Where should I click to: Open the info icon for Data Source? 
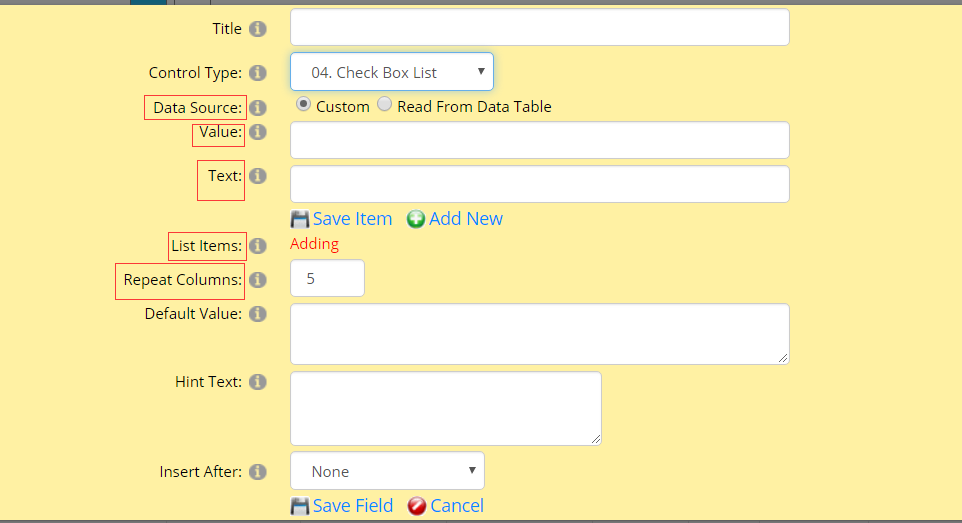tap(258, 107)
